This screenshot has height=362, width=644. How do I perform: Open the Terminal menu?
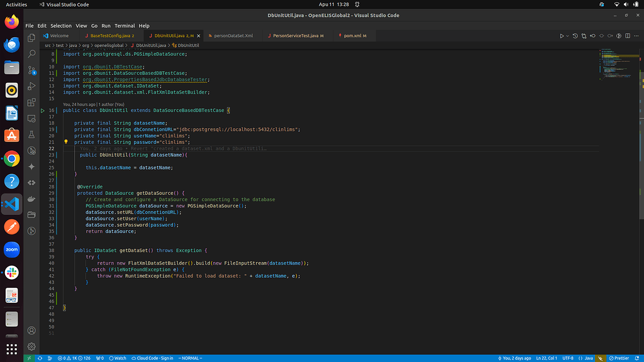(125, 26)
